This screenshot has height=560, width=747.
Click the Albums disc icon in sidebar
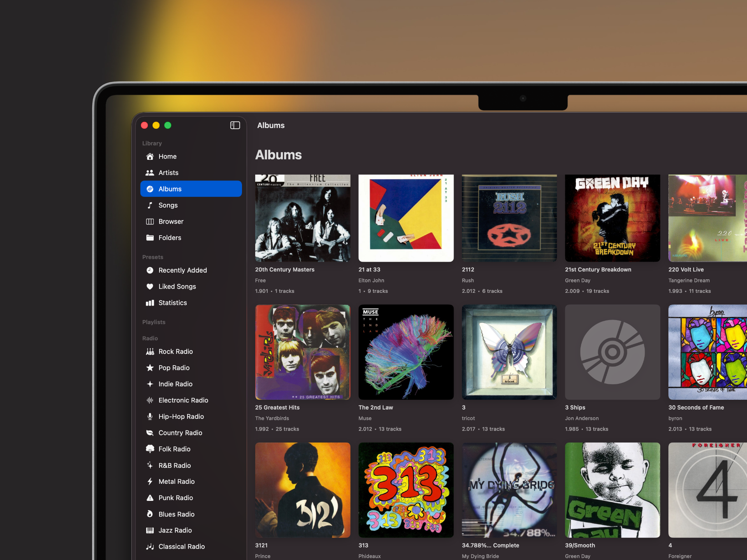150,189
